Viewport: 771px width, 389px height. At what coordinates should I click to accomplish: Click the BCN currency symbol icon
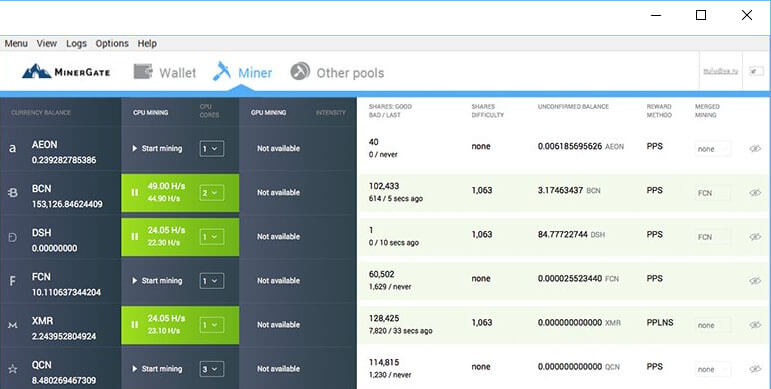point(13,193)
